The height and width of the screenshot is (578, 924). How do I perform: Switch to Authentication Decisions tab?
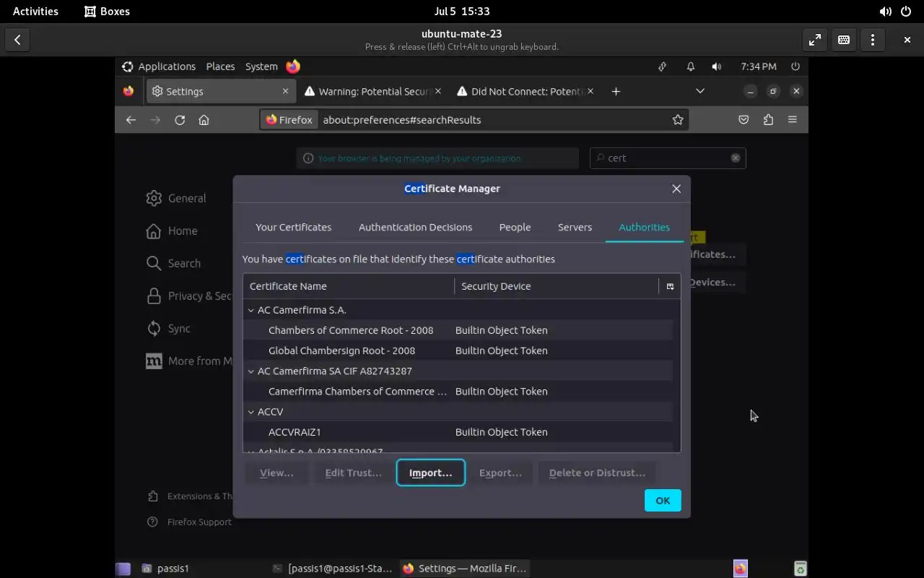tap(415, 227)
